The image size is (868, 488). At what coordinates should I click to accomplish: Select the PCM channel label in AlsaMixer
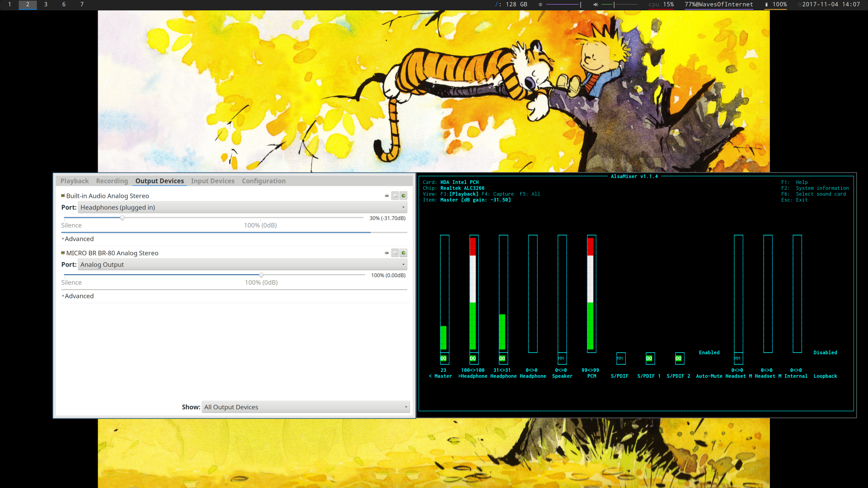coord(591,376)
